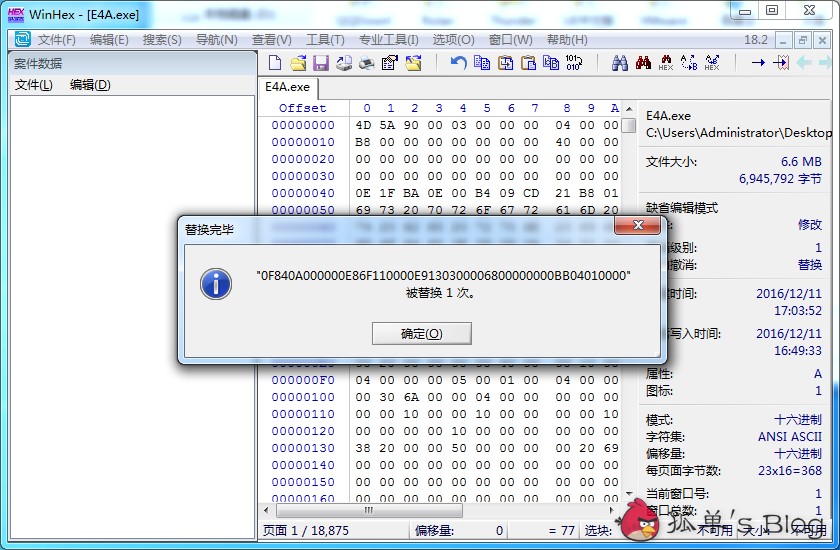Click the Go To Sector arrow icon

tap(781, 63)
